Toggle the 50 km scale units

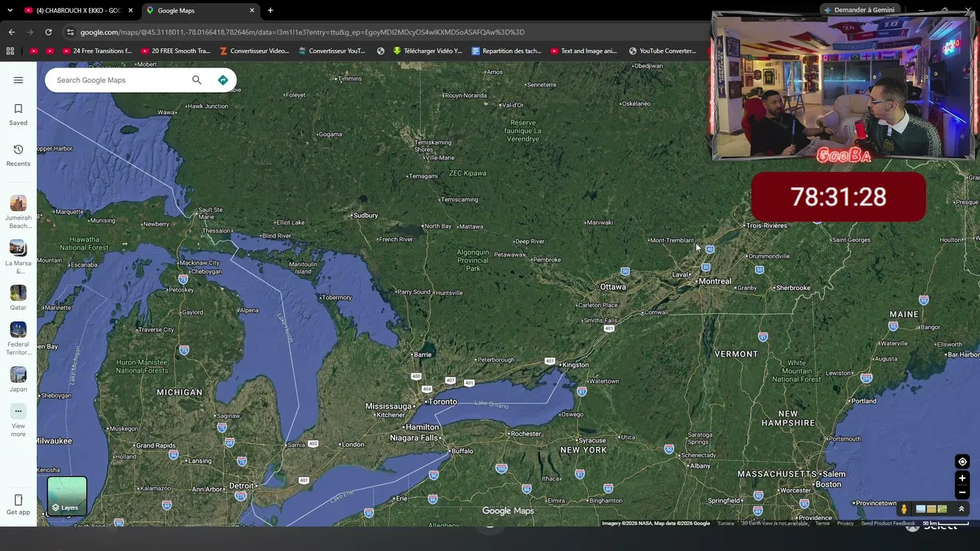click(945, 523)
